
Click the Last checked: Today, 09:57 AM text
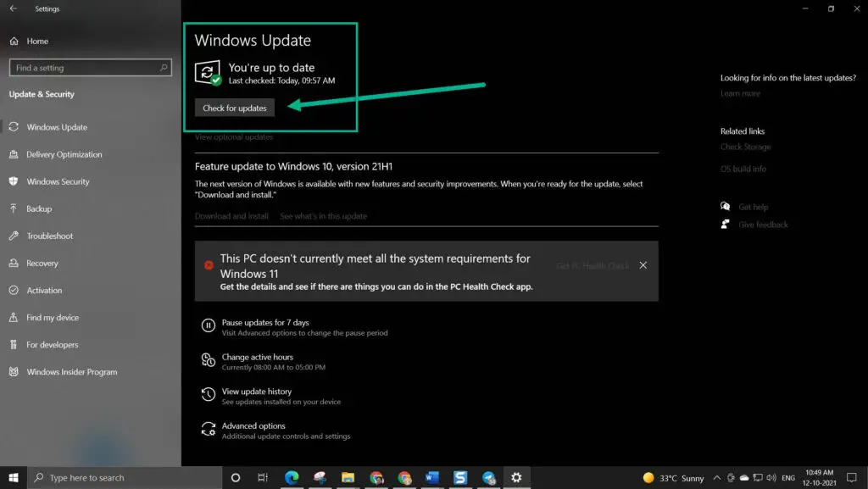click(x=281, y=81)
